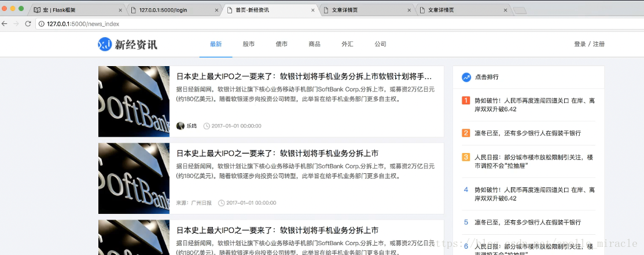Open rank 1 link 势如破竹！人民币再度连闯四道关口

[535, 105]
